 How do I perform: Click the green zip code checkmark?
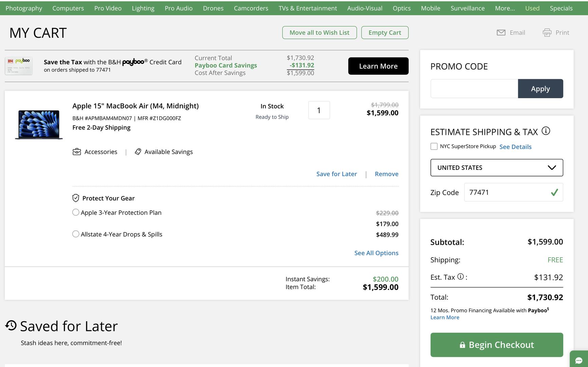coord(554,192)
